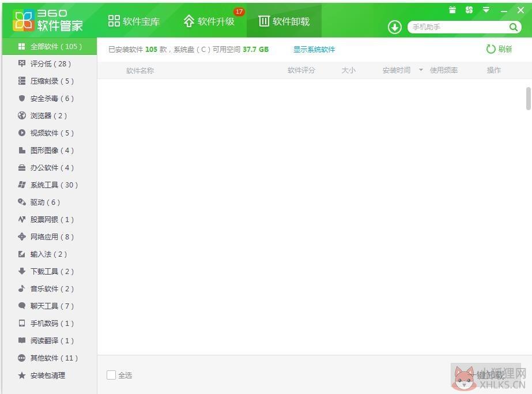Click the 手机数码 device icon
This screenshot has width=532, height=394.
[x=22, y=323]
